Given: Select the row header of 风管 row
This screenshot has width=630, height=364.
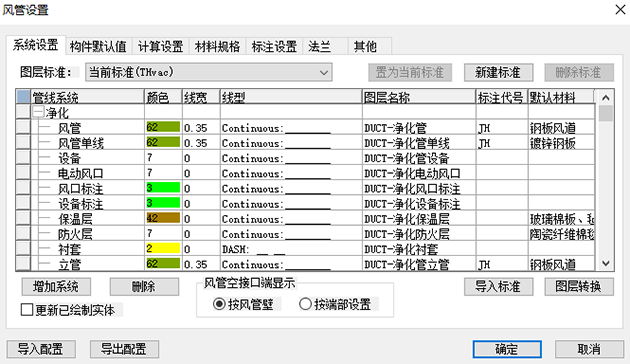Looking at the screenshot, I should click(23, 127).
